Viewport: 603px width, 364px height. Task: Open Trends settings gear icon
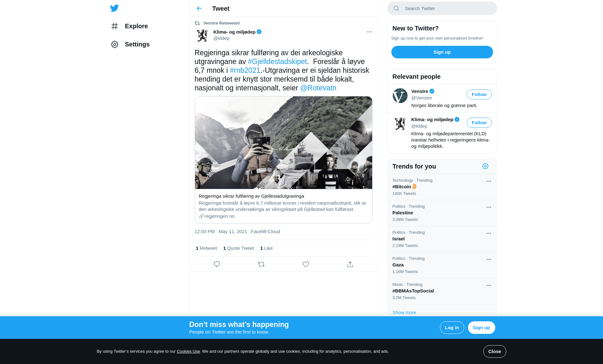(485, 166)
